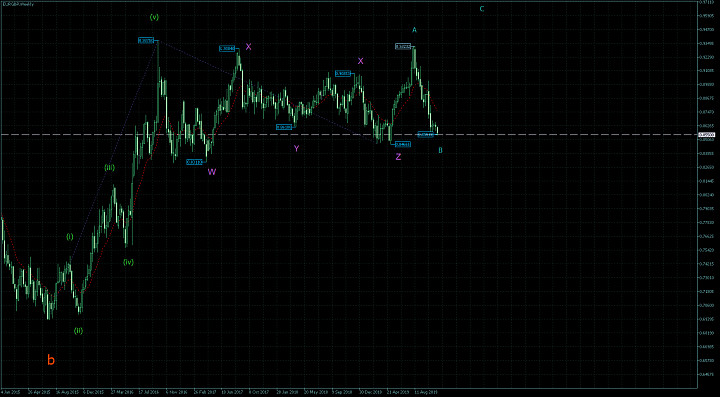Select the price tag at wave W low

(194, 162)
